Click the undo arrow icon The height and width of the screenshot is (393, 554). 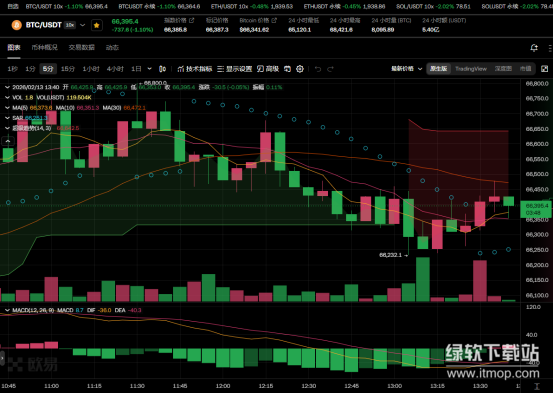pos(318,69)
